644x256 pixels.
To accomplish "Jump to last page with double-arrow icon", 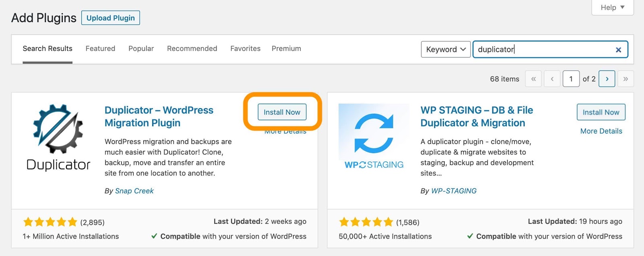I will [x=625, y=79].
